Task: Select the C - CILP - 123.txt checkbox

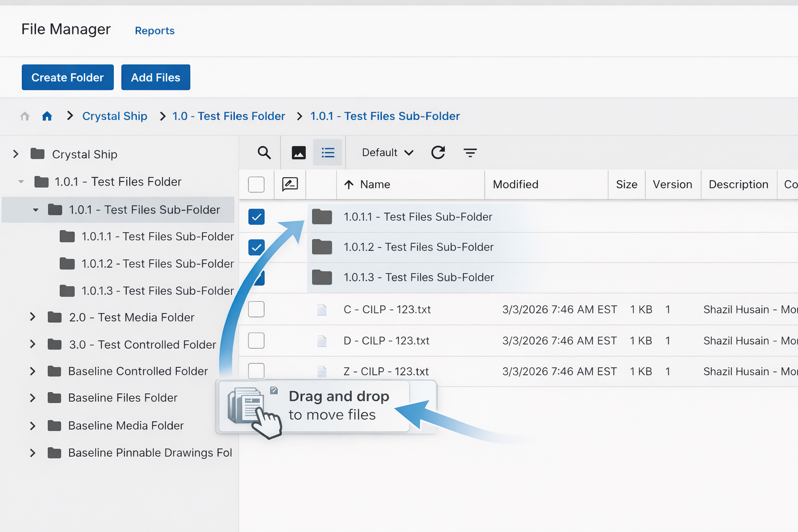Action: click(x=257, y=310)
